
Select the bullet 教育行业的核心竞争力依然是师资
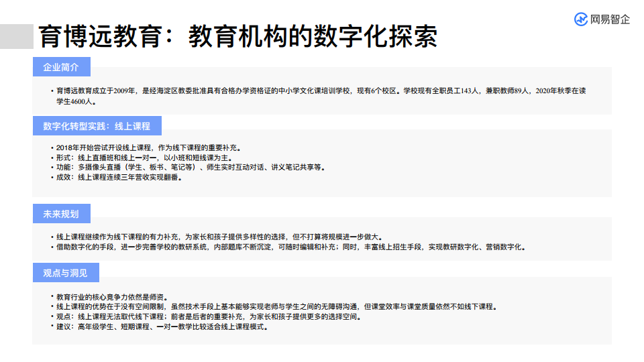112,296
